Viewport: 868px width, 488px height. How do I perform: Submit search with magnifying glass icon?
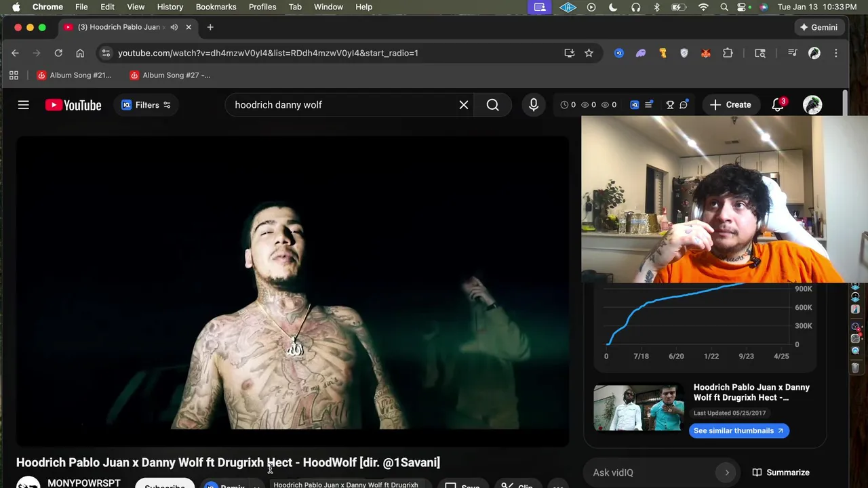pyautogui.click(x=493, y=105)
